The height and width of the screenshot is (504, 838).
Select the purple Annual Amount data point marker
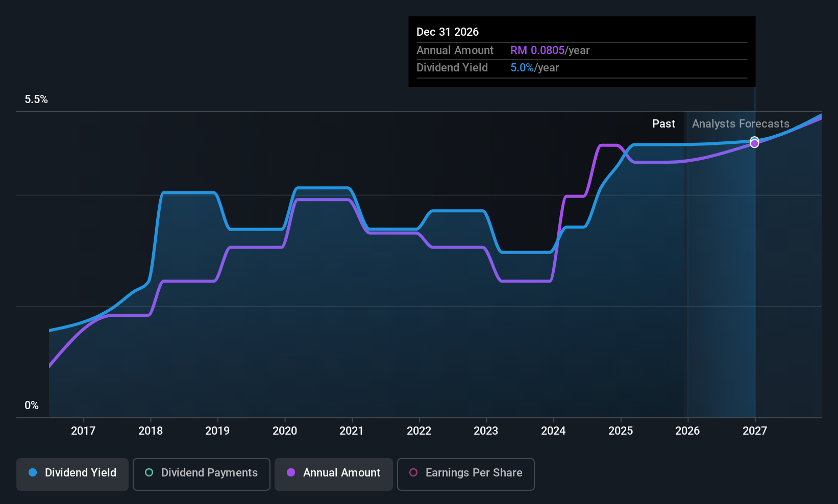[754, 144]
